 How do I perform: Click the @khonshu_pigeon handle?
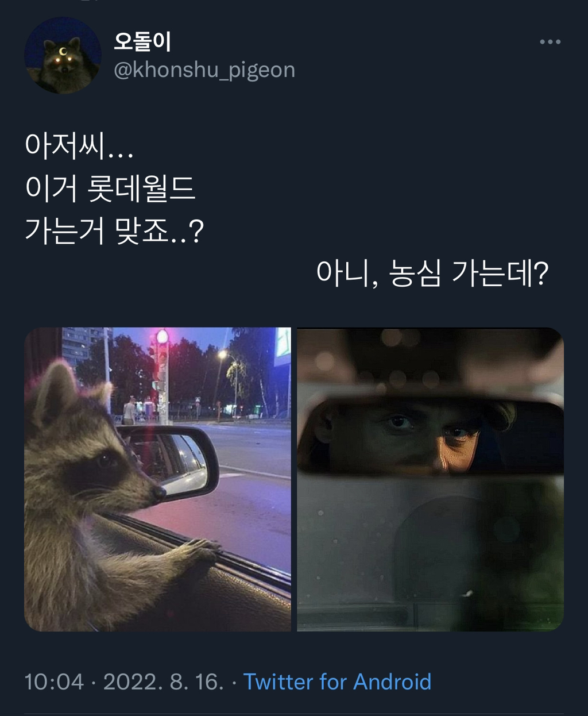pos(205,70)
